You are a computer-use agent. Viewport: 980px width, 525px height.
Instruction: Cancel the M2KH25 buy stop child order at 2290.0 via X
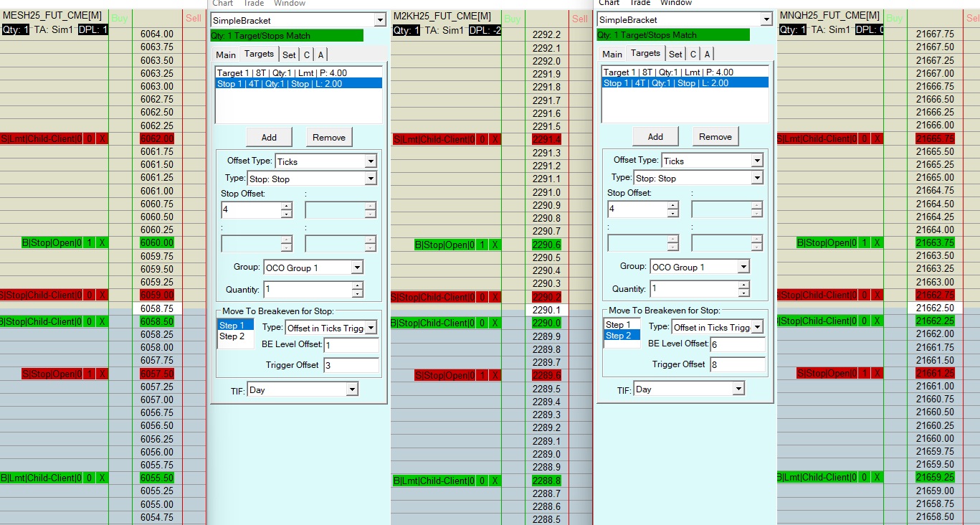(x=495, y=323)
